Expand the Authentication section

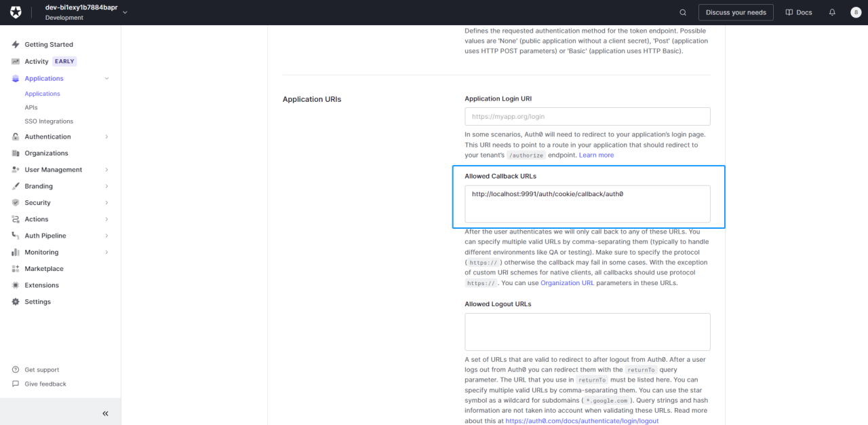[106, 137]
